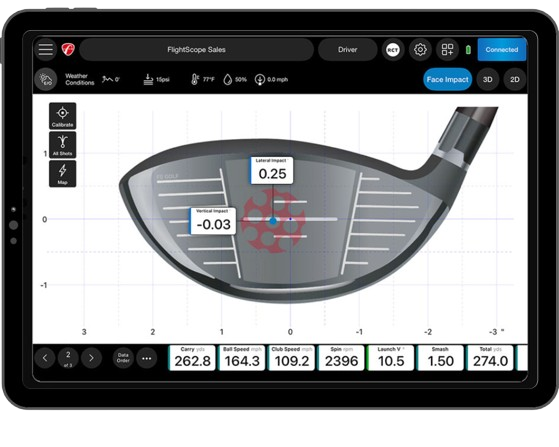Open the three-dots more options
This screenshot has height=447, width=559.
[147, 358]
